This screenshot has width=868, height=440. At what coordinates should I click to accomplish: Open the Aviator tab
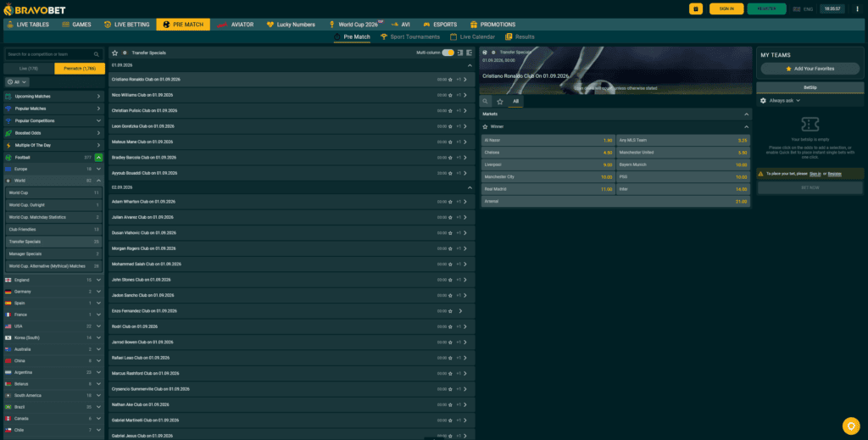236,25
